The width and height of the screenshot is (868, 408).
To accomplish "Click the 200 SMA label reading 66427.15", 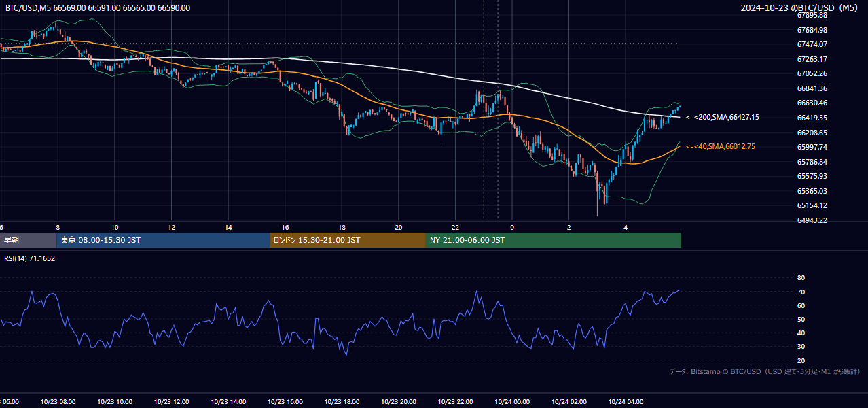I will pos(723,118).
